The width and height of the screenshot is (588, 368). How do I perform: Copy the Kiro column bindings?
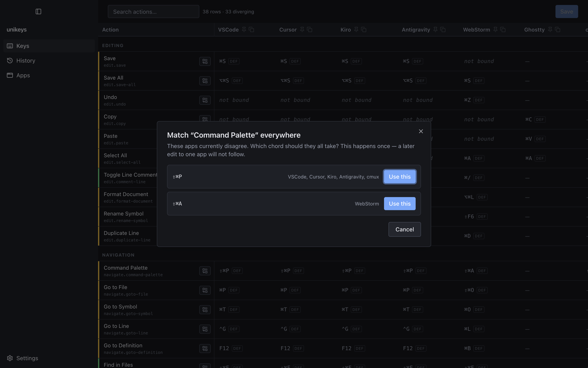[364, 29]
